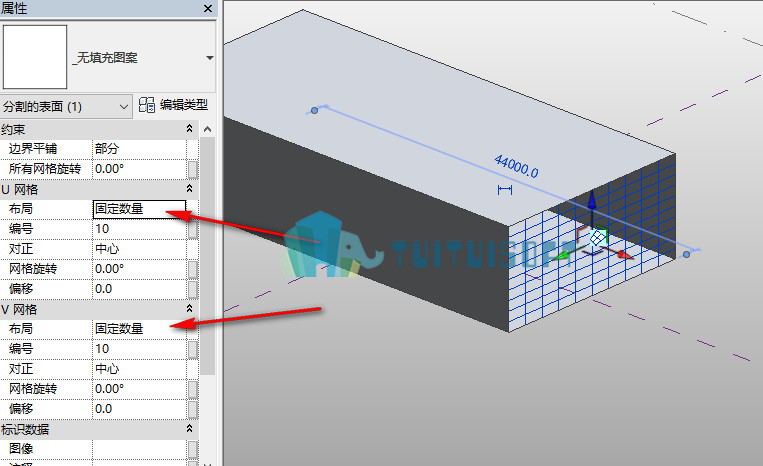The height and width of the screenshot is (466, 763).
Task: Click the 所有网格旋转 row label
Action: (45, 169)
